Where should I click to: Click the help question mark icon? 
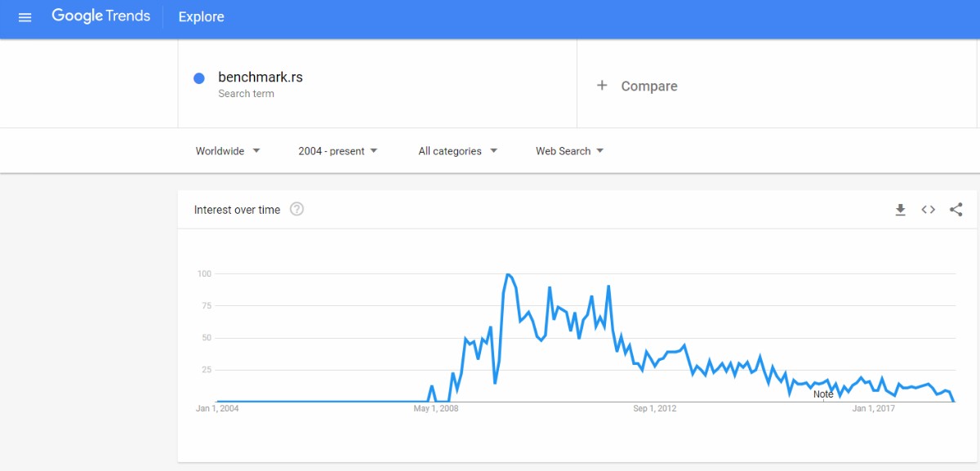pos(296,209)
